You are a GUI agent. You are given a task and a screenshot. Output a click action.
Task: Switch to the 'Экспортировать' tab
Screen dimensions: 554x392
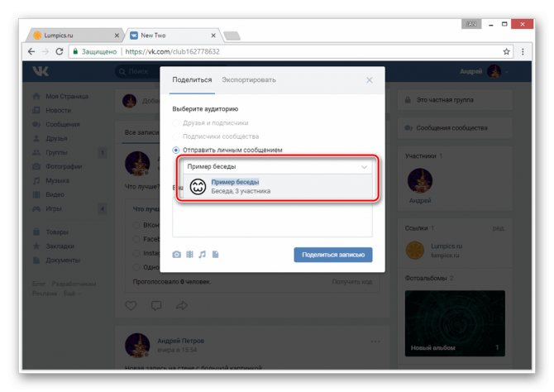click(249, 80)
